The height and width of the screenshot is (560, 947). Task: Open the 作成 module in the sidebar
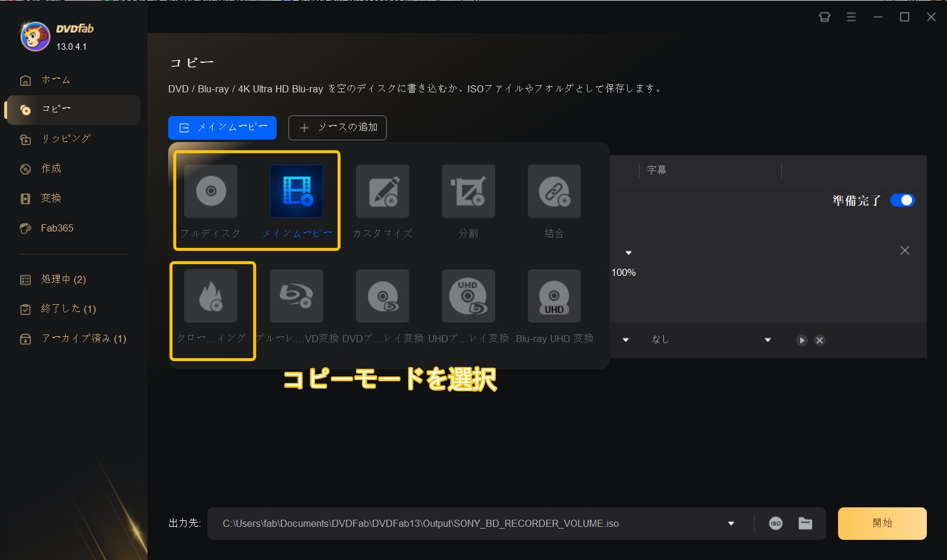(73, 169)
